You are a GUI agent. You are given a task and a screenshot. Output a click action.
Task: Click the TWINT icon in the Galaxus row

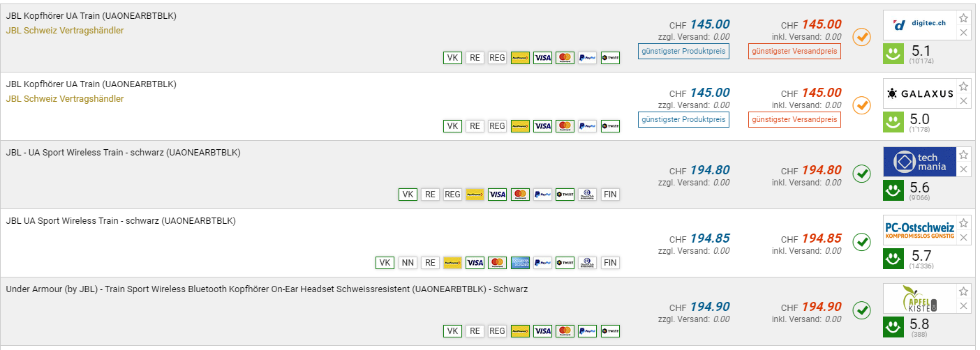tap(609, 126)
